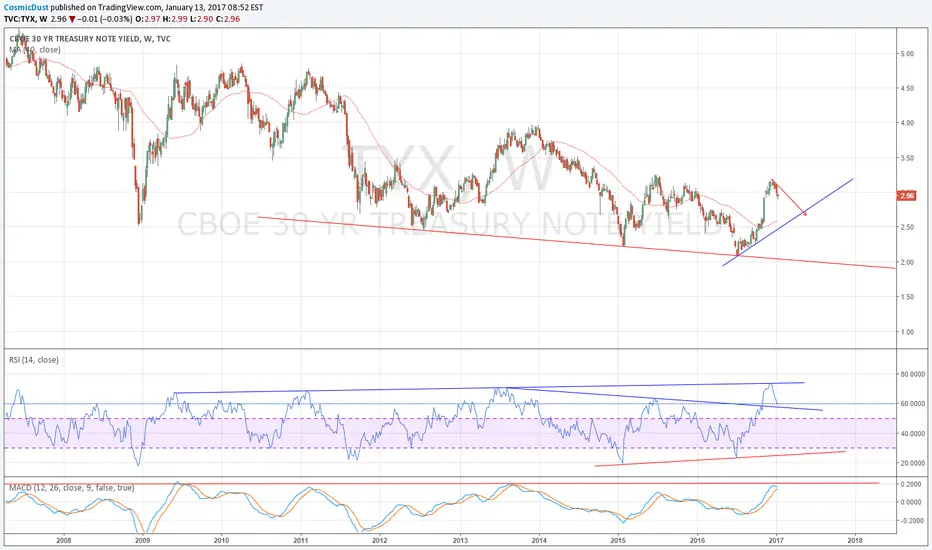Click the 2.50 price axis label
The height and width of the screenshot is (550, 932).
[907, 227]
